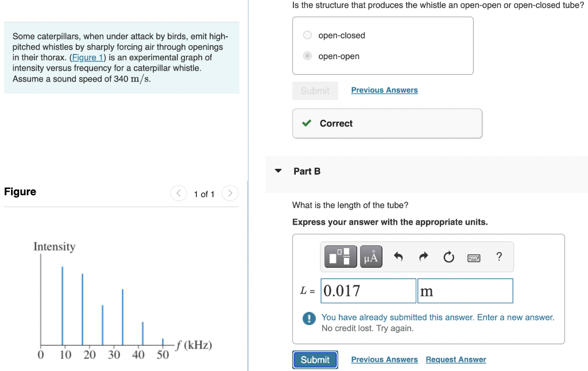The width and height of the screenshot is (588, 371).
Task: Click the redo arrow icon
Action: 423,257
